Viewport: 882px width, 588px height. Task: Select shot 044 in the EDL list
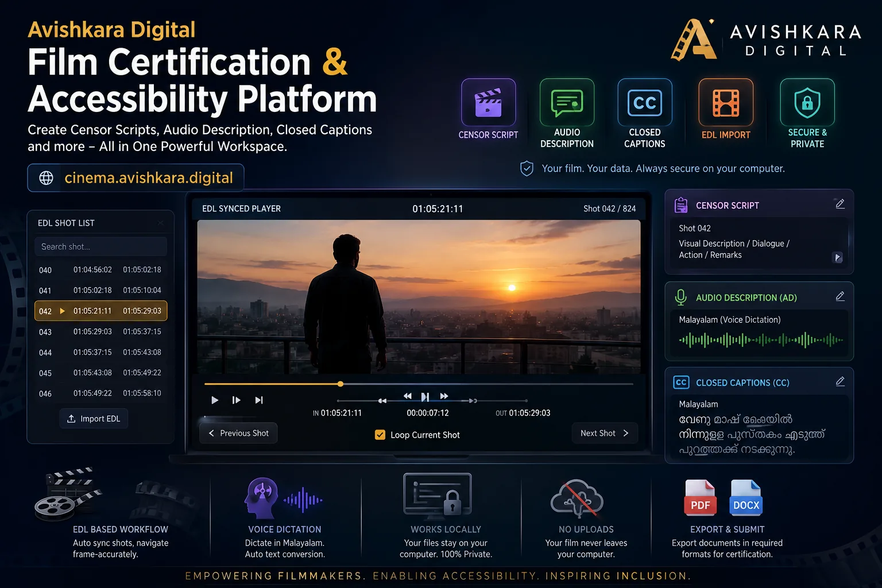click(101, 353)
